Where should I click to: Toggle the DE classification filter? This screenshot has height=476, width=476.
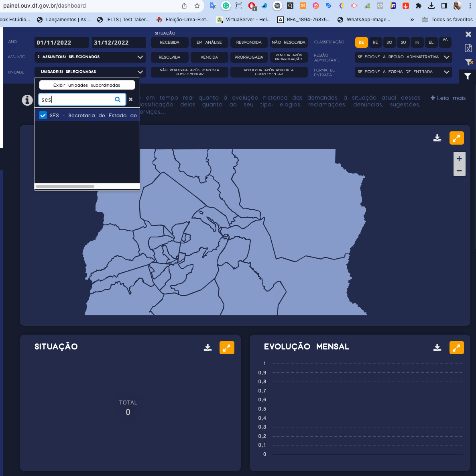(361, 42)
